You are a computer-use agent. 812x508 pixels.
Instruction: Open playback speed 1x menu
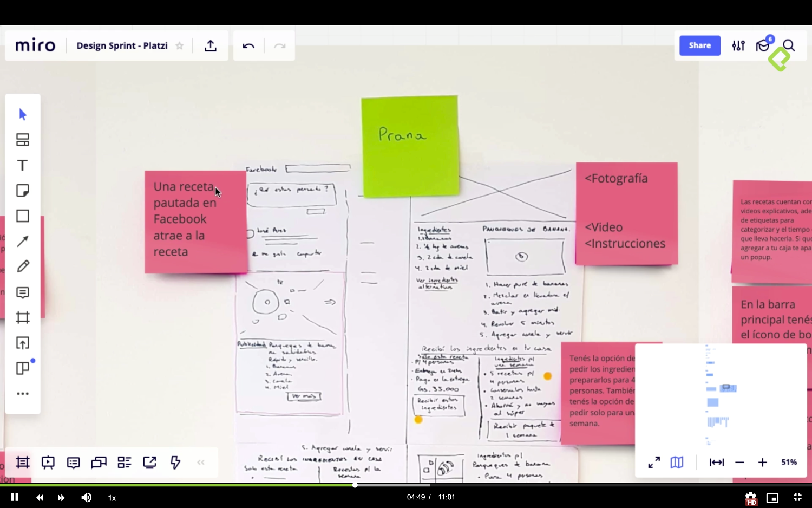112,498
